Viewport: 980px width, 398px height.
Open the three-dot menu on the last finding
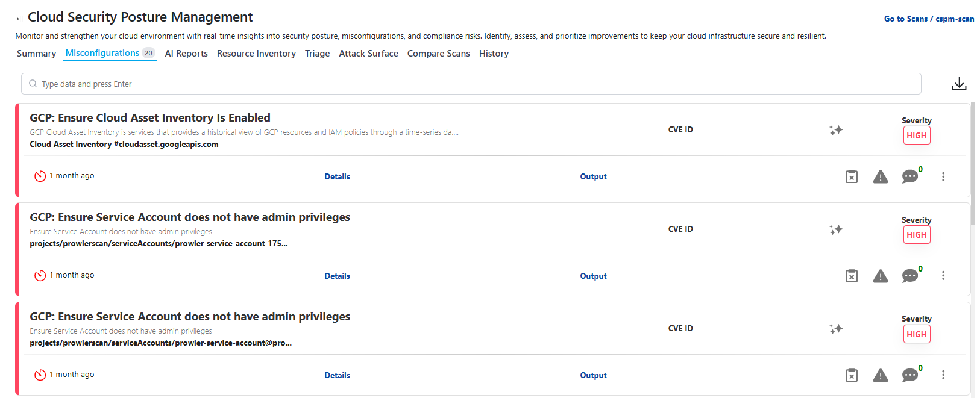point(944,375)
